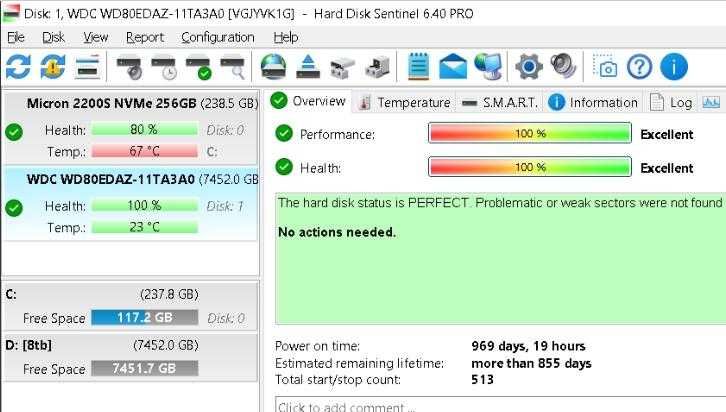Open the blue report notepad icon
The image size is (726, 412).
click(x=419, y=66)
